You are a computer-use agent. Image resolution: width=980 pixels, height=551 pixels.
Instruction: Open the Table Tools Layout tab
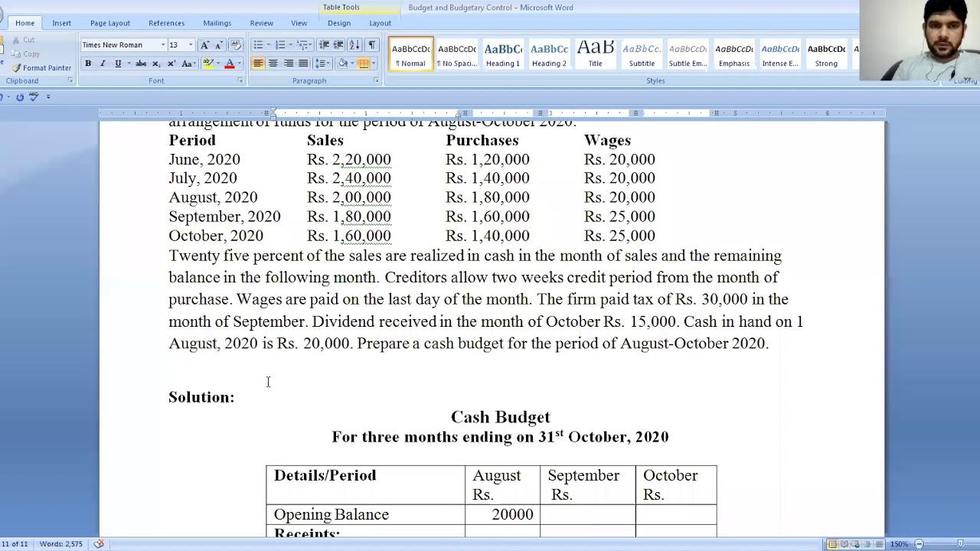click(380, 23)
